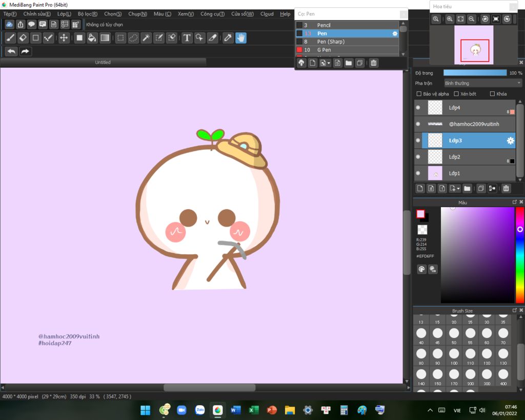Select the Brush tool in the toolbar
525x420 pixels.
pos(10,38)
